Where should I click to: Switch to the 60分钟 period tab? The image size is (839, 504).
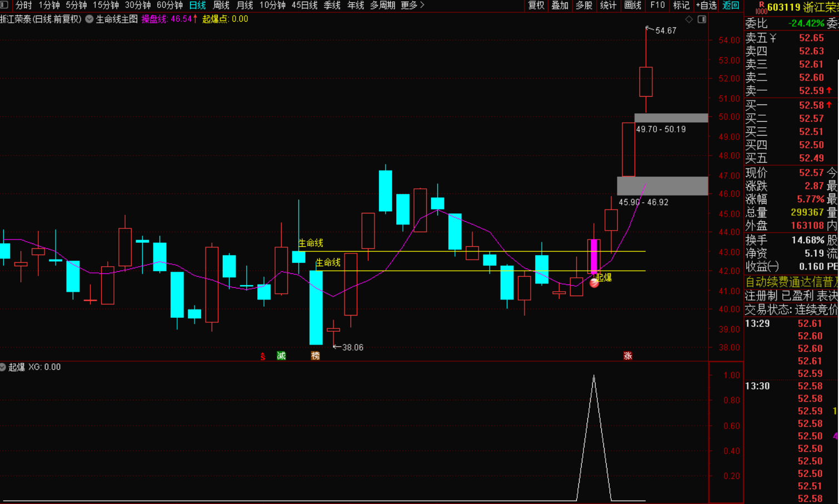click(169, 5)
